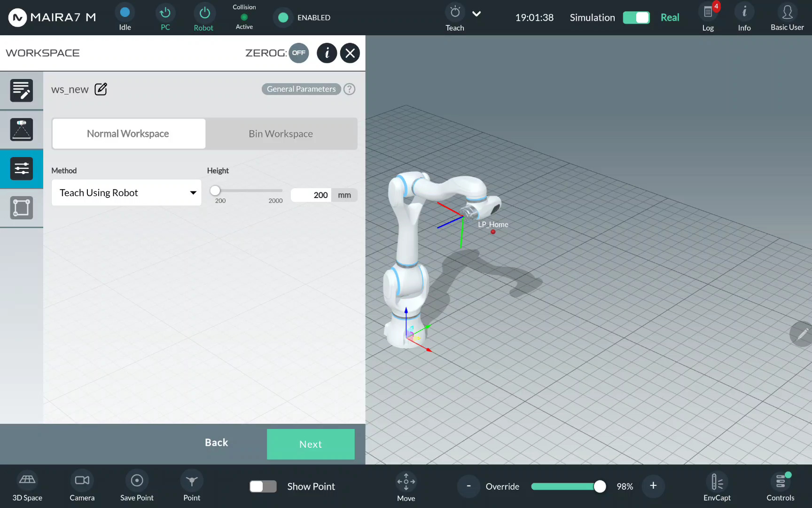The width and height of the screenshot is (812, 508).
Task: Switch to Bin Workspace tab
Action: click(x=281, y=134)
